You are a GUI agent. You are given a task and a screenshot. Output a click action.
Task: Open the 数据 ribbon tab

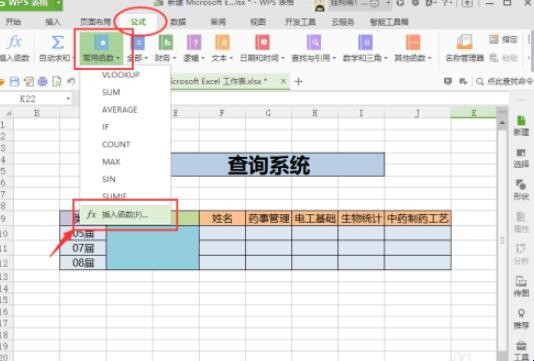178,22
